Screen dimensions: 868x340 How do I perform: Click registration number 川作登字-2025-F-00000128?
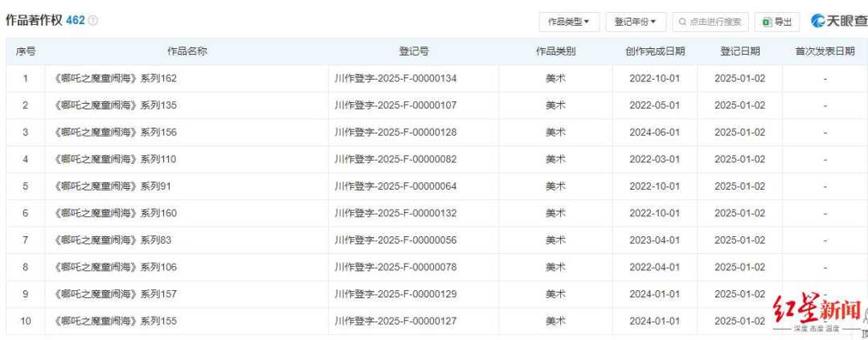395,133
